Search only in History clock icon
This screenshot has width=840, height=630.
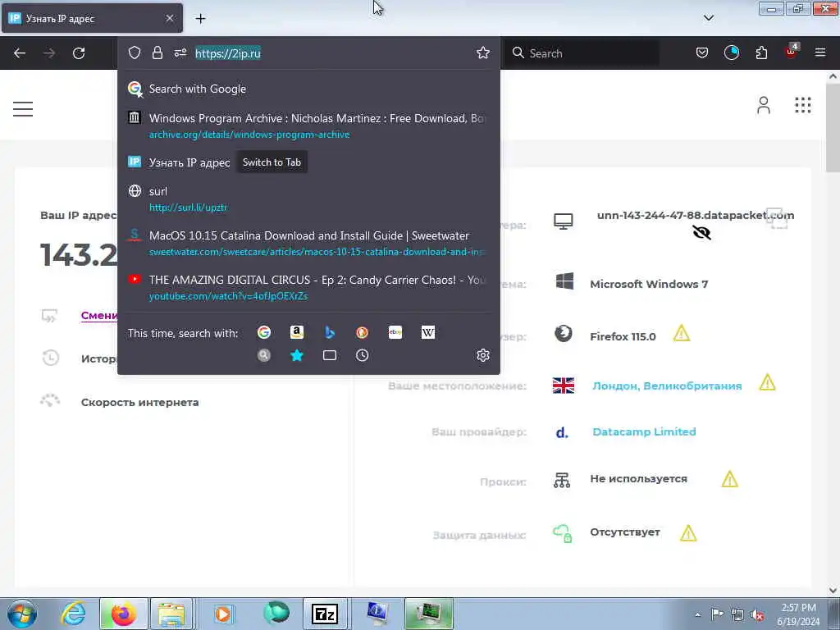(x=362, y=355)
